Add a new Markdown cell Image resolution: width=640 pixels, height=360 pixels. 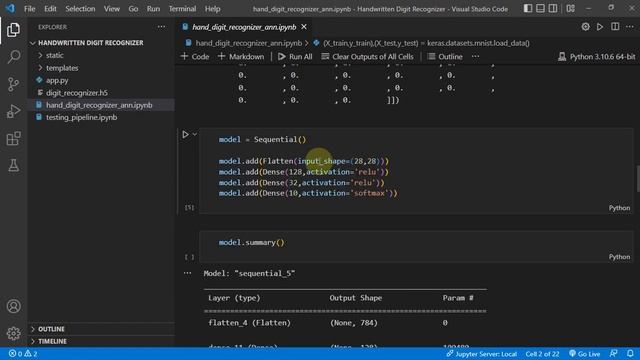click(x=241, y=57)
